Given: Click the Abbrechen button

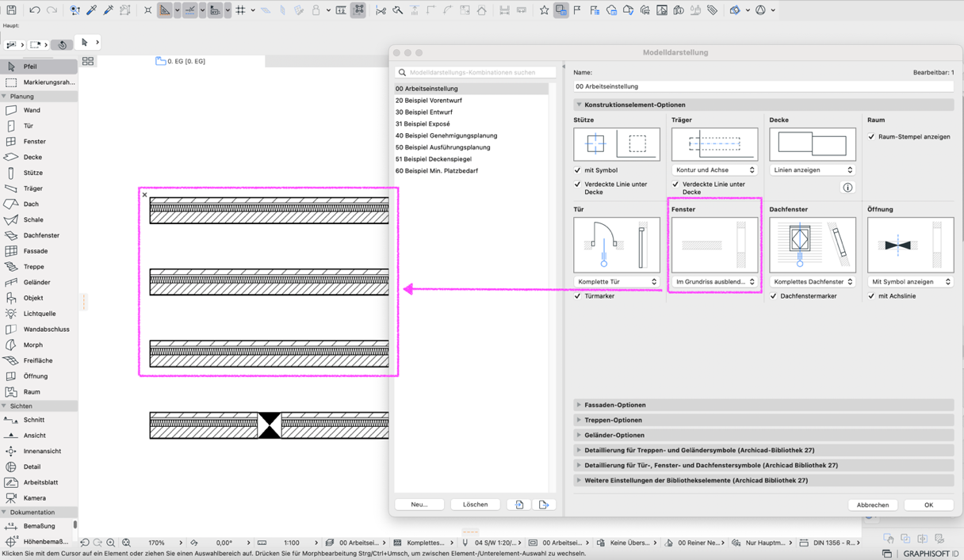Looking at the screenshot, I should (873, 505).
